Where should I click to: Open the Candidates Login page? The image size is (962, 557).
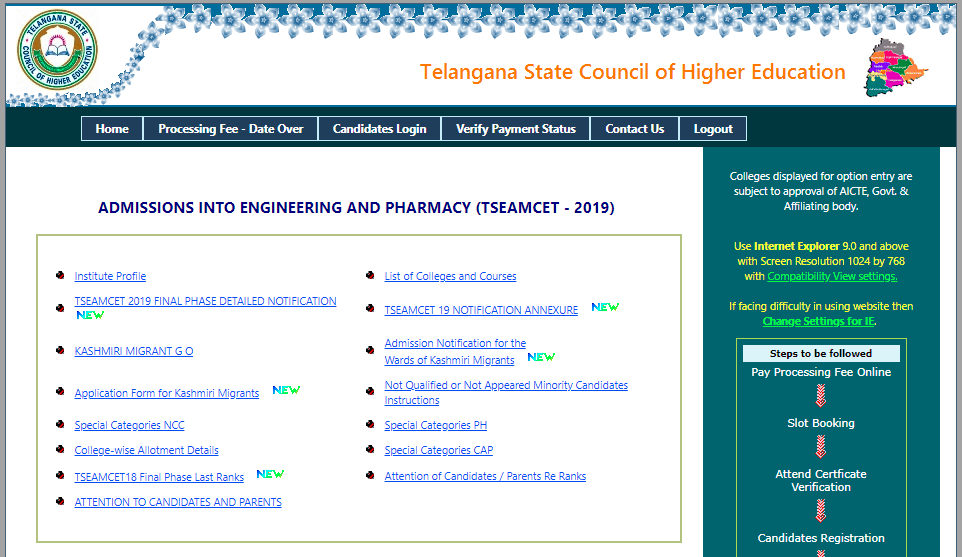[379, 129]
